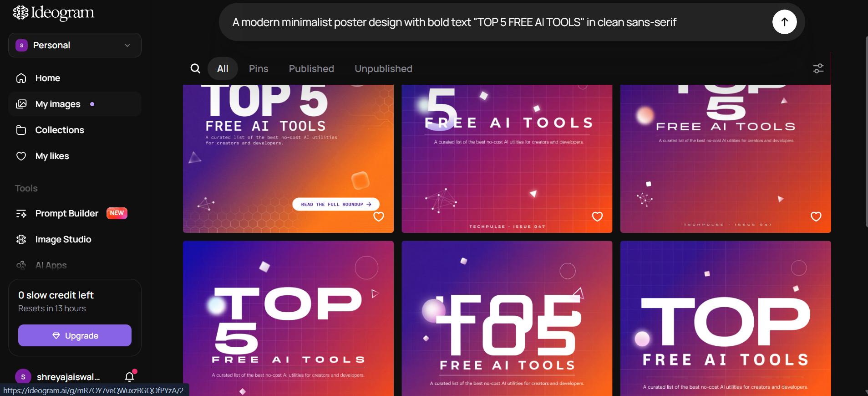
Task: Open the bottom-left TOP 5 poster thumbnail
Action: [288, 319]
